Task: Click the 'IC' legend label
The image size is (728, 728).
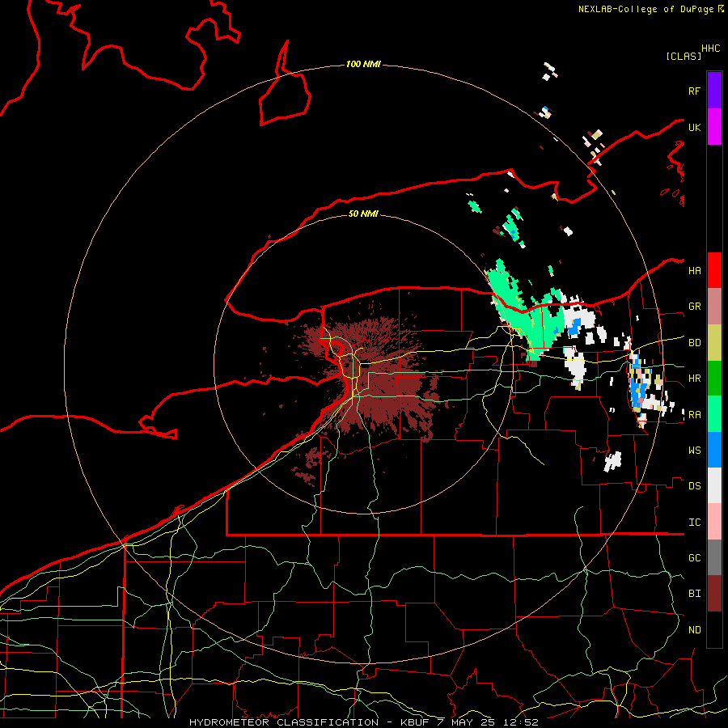Action: click(x=694, y=523)
